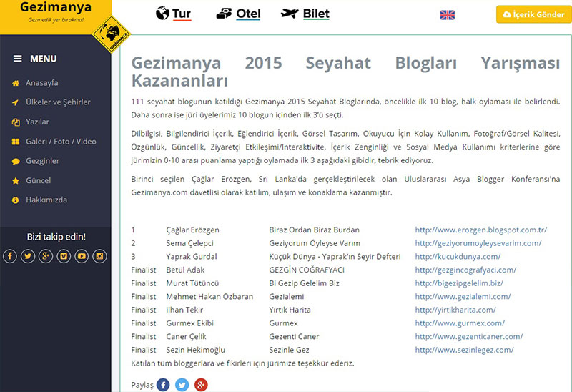This screenshot has height=392, width=572.
Task: Open Ülkeler ve Şehirler menu item
Action: coord(58,102)
